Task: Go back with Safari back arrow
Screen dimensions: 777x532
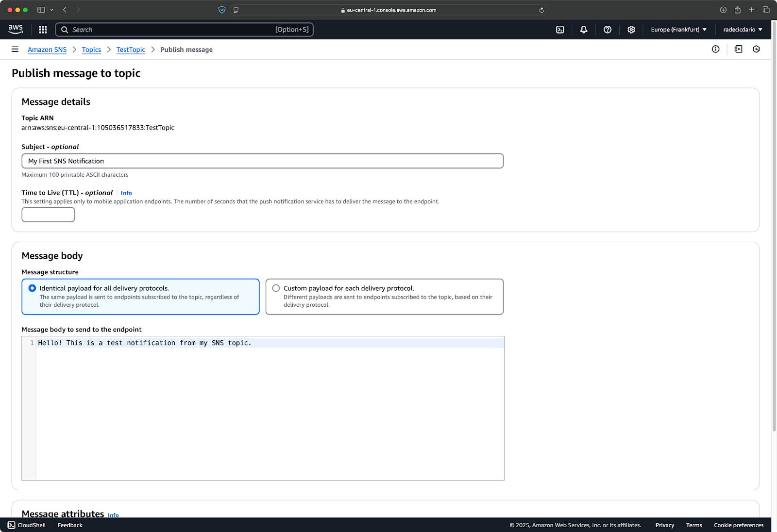Action: point(65,10)
